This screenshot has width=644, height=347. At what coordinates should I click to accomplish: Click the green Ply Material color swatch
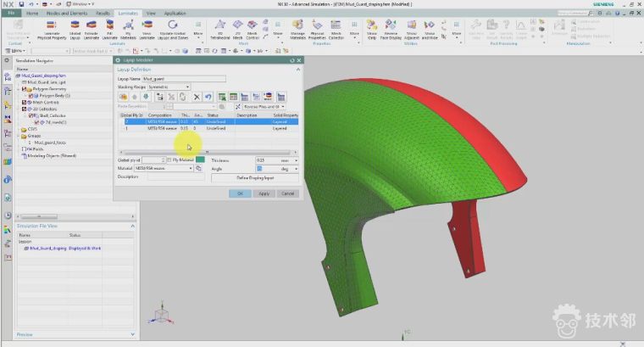point(201,160)
